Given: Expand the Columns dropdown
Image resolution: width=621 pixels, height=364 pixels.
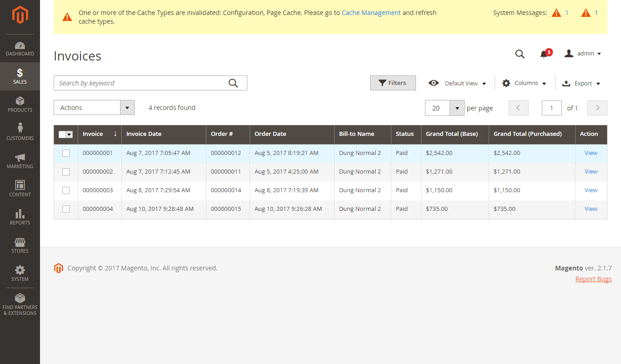Looking at the screenshot, I should click(x=524, y=83).
